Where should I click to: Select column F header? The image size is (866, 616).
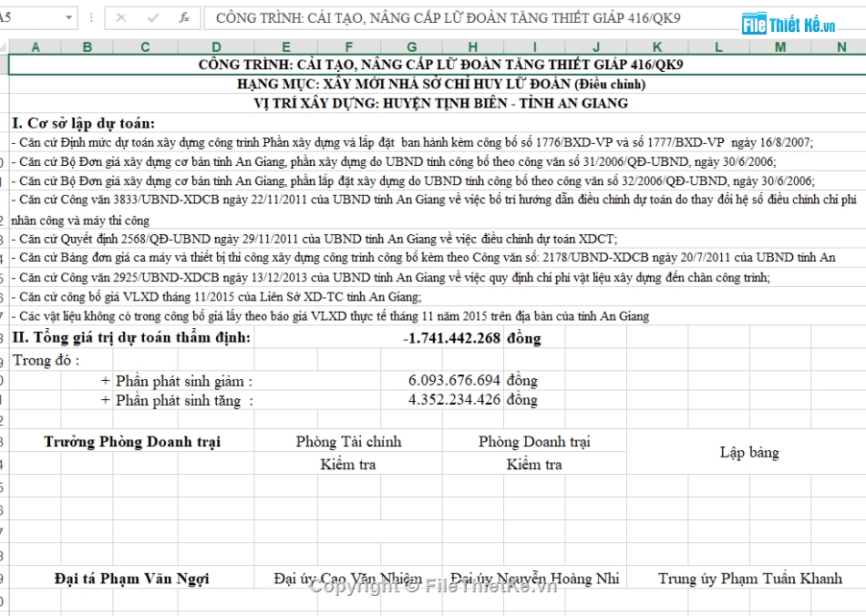click(349, 46)
